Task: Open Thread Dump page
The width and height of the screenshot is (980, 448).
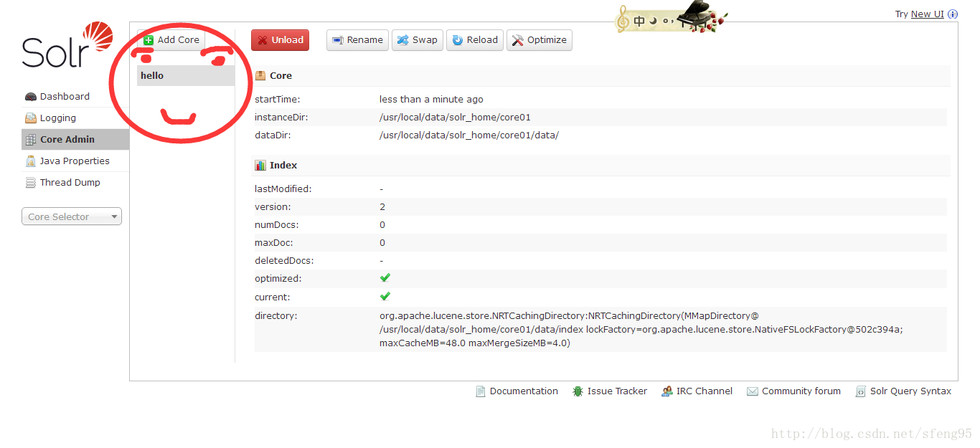Action: 70,183
